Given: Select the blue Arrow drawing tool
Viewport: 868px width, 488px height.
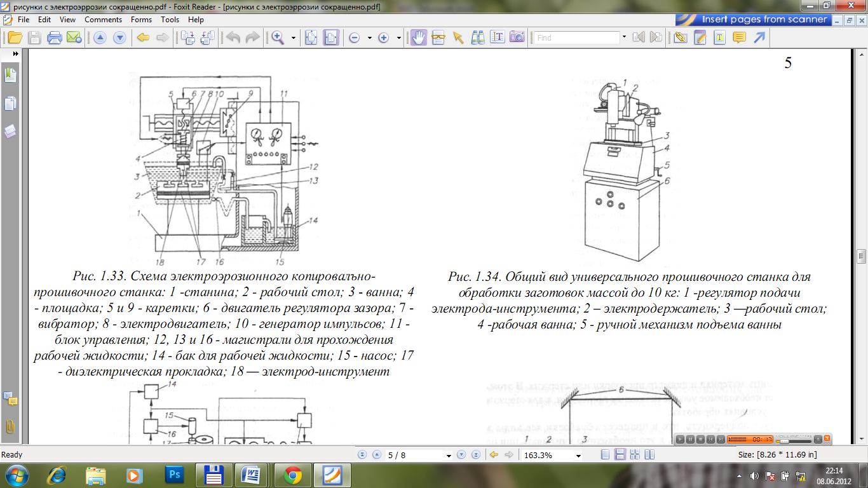Looking at the screenshot, I should [759, 37].
